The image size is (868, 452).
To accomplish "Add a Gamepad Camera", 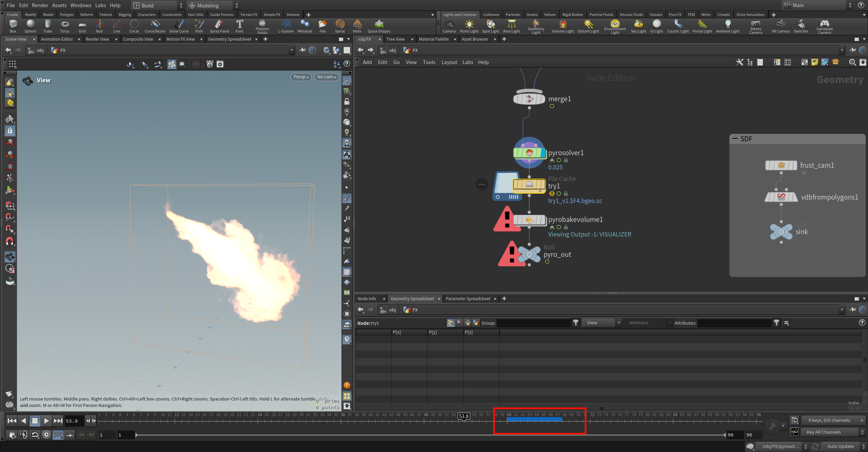I will point(825,27).
